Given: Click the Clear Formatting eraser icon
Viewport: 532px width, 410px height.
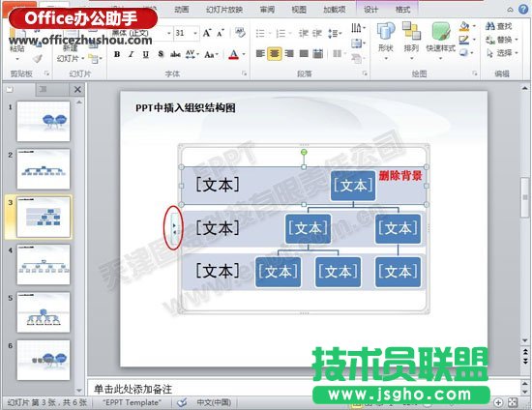Looking at the screenshot, I should pos(240,33).
